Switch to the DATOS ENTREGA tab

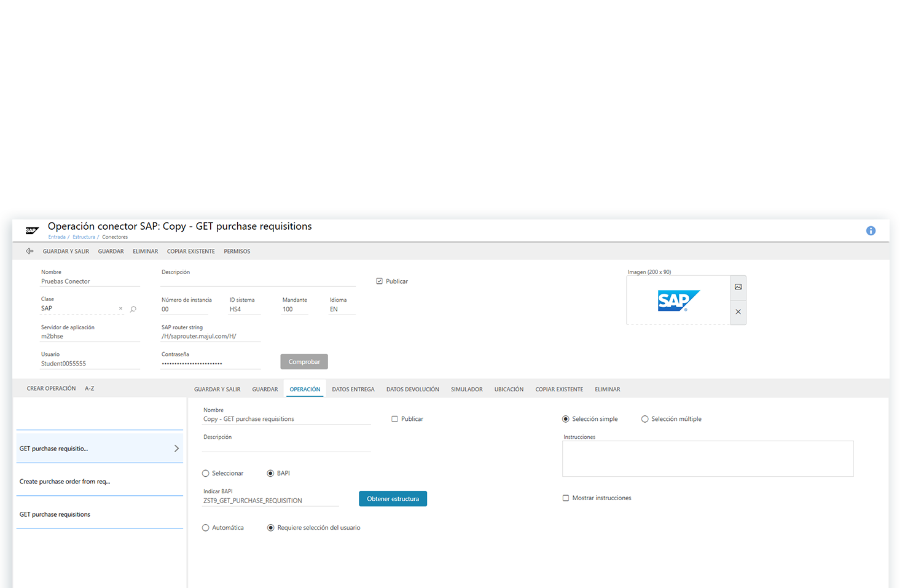353,389
